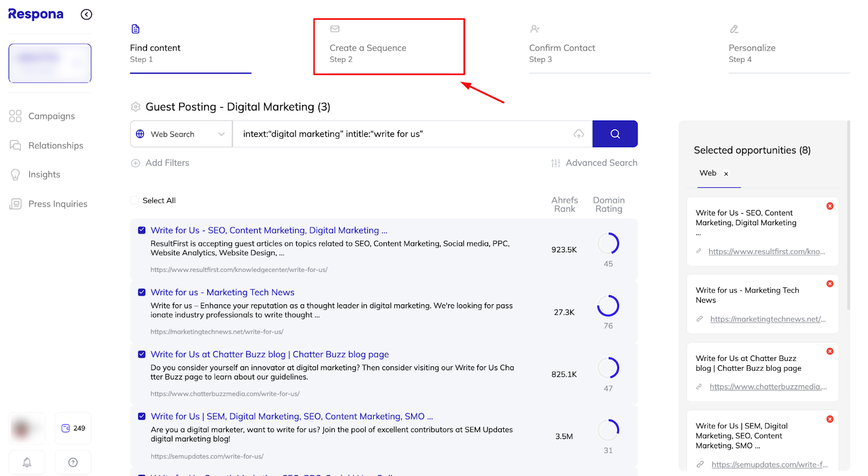This screenshot has width=868, height=476.
Task: Click the Domain Rating 31 gauge
Action: coord(608,430)
